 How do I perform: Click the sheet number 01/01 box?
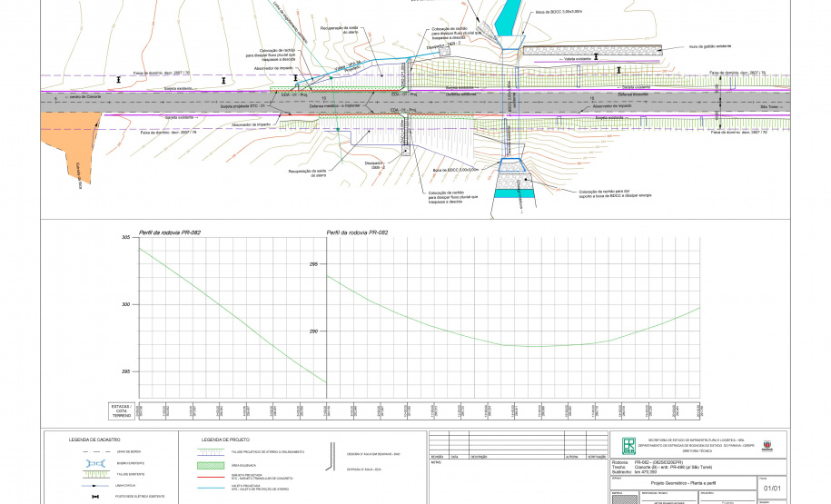tap(771, 489)
